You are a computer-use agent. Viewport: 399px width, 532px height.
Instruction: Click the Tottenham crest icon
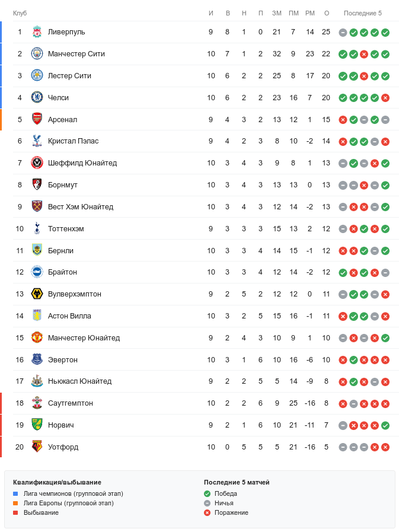pyautogui.click(x=37, y=228)
